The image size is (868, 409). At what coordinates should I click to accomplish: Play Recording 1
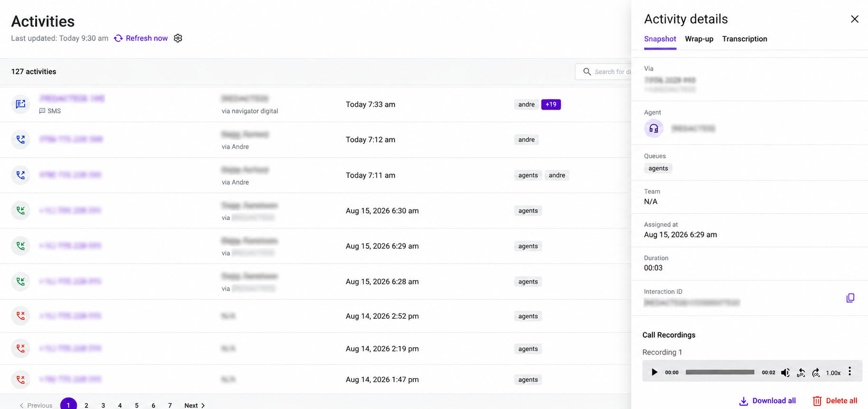click(654, 372)
